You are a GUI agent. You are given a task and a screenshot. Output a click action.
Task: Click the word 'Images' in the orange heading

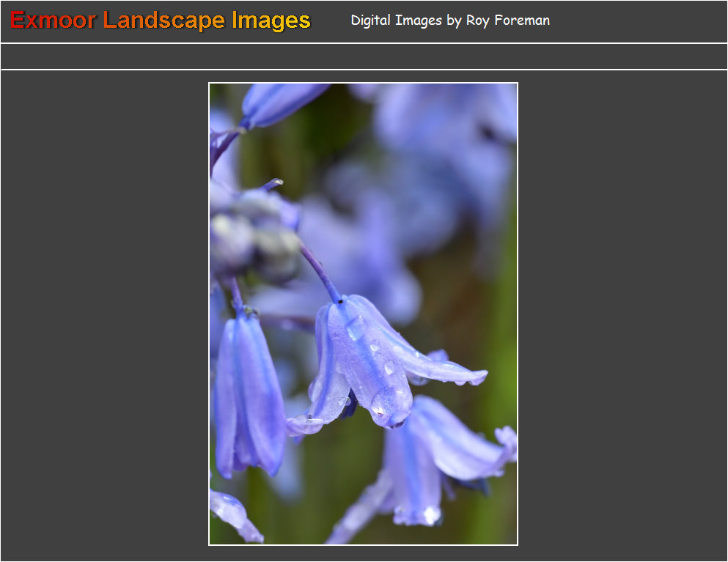(271, 21)
